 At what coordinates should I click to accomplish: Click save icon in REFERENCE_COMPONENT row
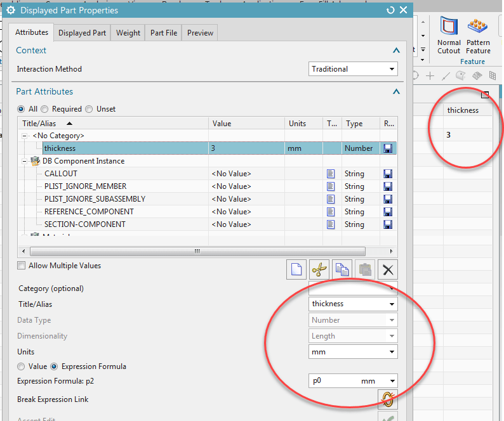(388, 212)
